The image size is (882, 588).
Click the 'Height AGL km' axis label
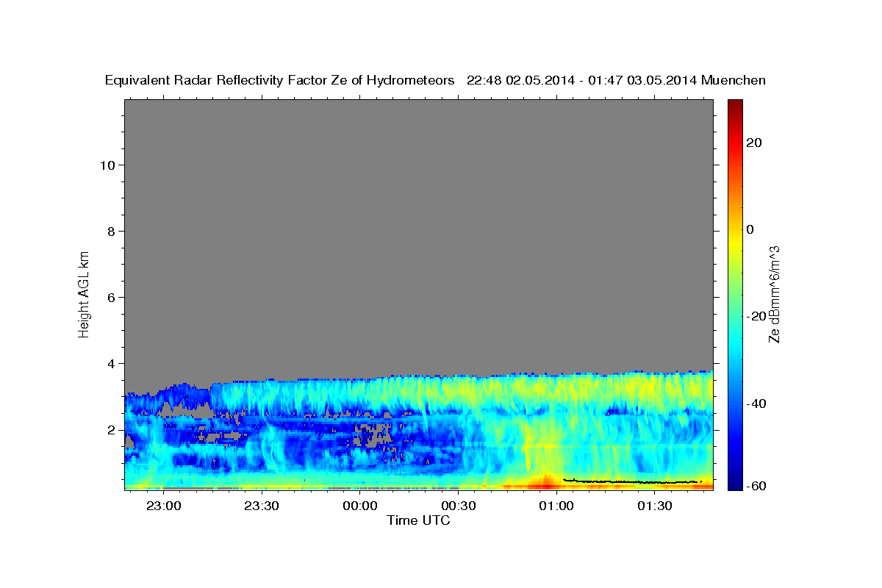pos(85,293)
